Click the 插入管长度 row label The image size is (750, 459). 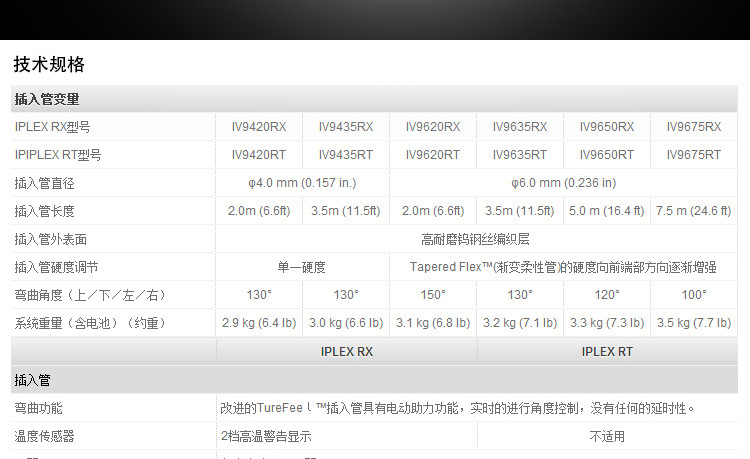click(x=44, y=211)
